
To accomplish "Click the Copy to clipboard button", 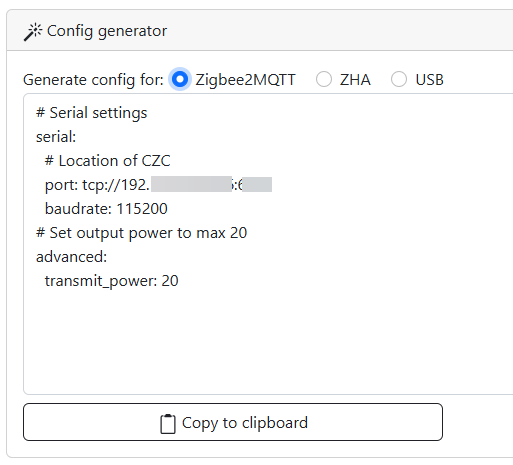I will (233, 422).
